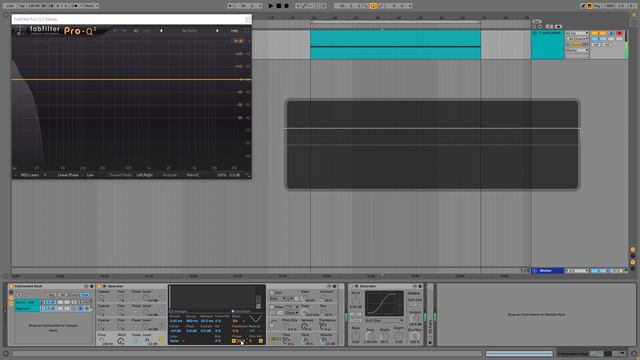Select previous preset arrow in Pro-Q 2
Screen dimensions: 640x360
(x=161, y=31)
